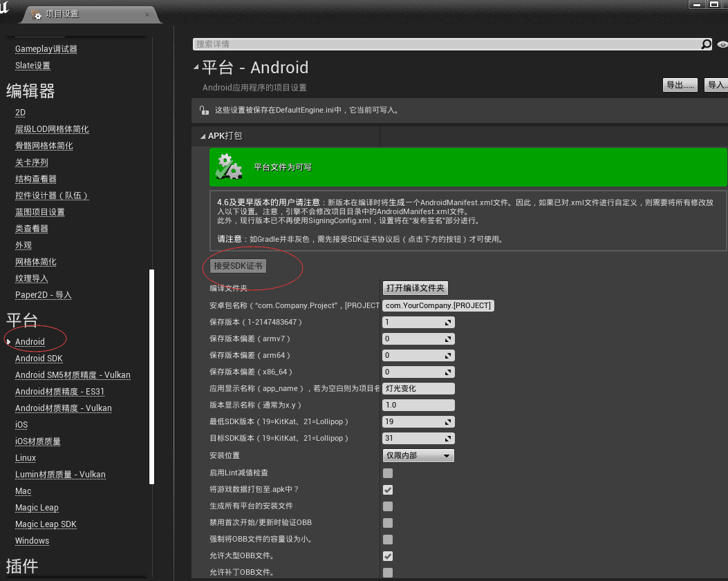Click spin arrow in 保存版本 (1-2147483647) field

[447, 323]
